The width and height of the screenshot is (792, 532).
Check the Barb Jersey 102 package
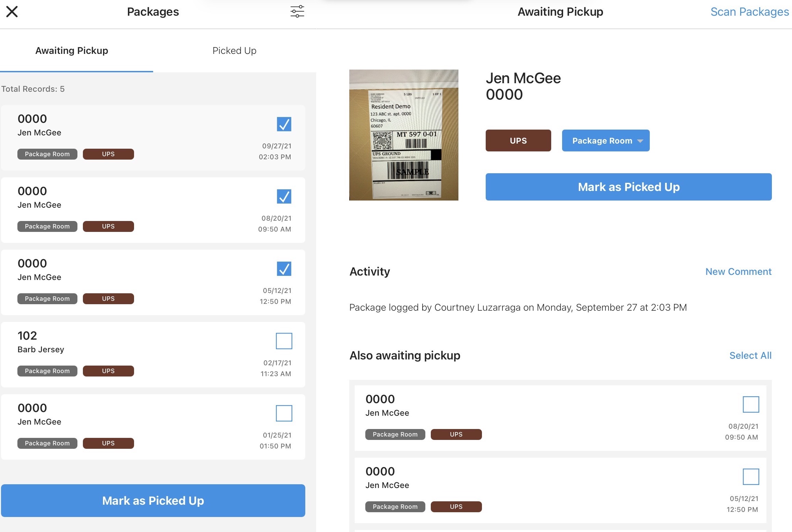pos(284,341)
